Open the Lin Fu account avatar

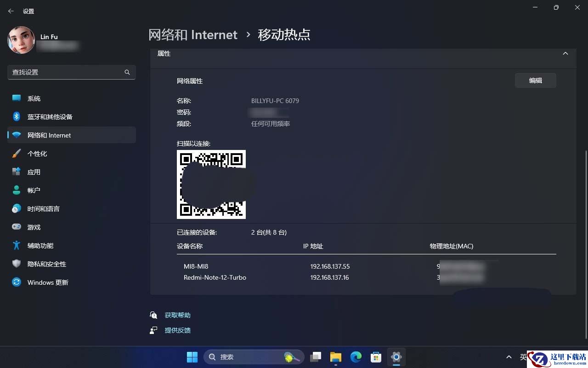click(21, 40)
